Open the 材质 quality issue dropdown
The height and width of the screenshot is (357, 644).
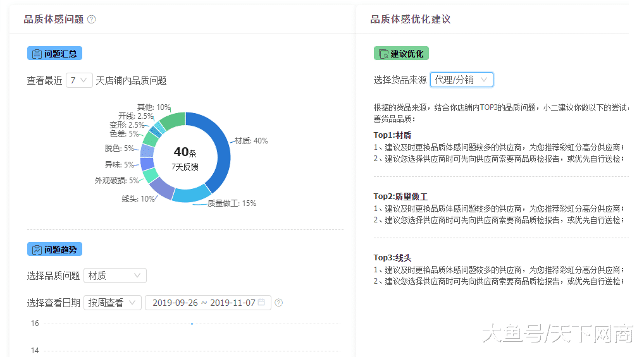(x=115, y=275)
